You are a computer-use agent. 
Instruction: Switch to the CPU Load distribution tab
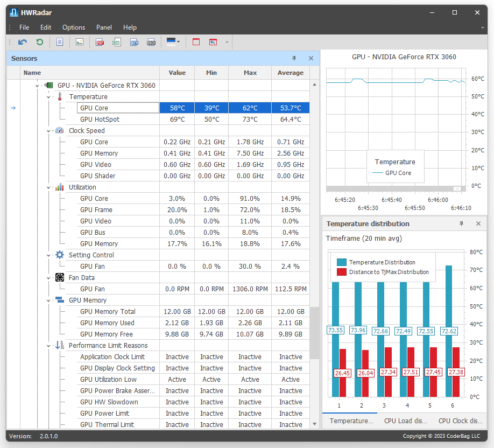point(405,421)
